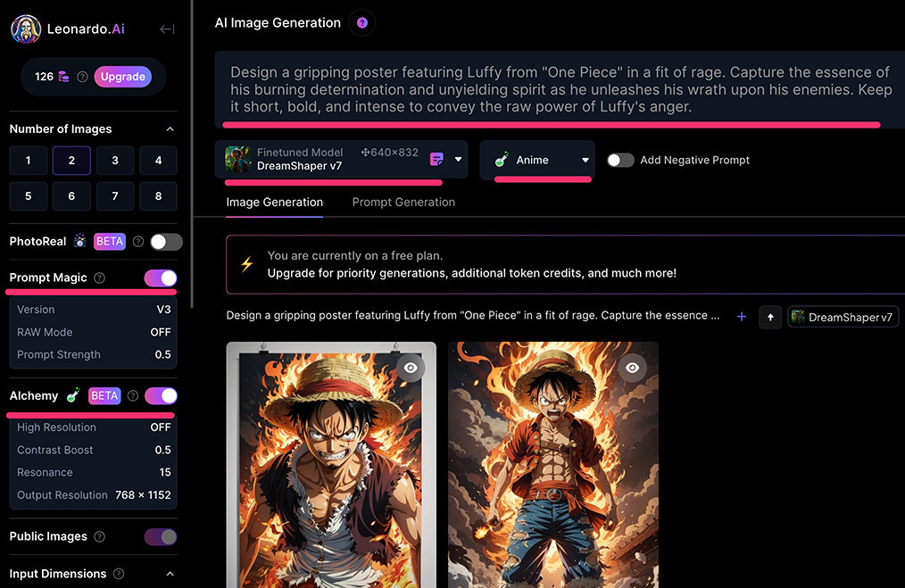
Task: Switch to Image Generation tab
Action: tap(275, 202)
